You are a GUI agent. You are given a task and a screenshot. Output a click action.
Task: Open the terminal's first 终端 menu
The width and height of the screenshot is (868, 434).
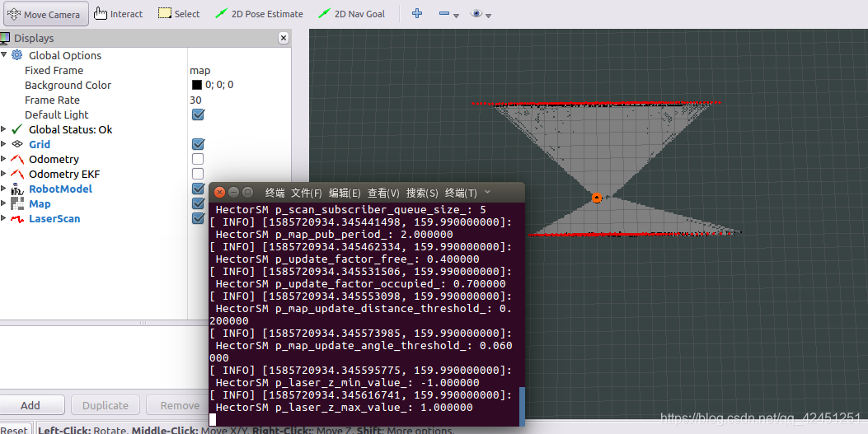pyautogui.click(x=275, y=193)
